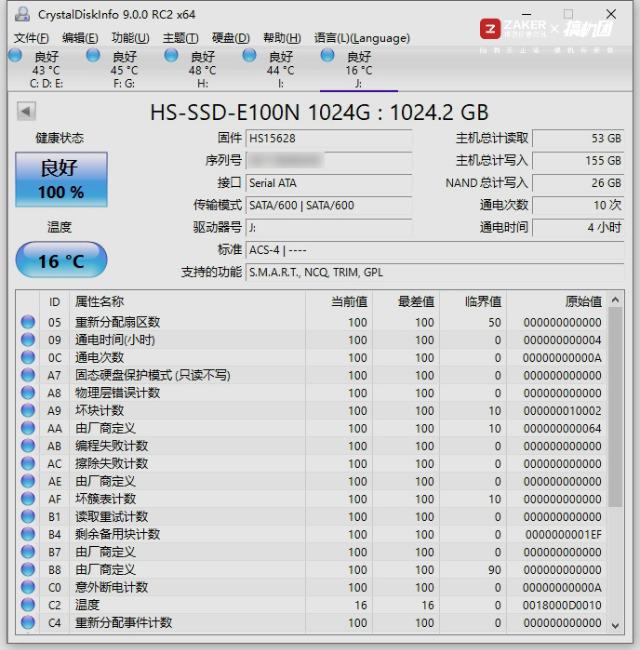This screenshot has width=640, height=650.
Task: Select disk tab F: G: 45 °C
Action: (x=124, y=69)
